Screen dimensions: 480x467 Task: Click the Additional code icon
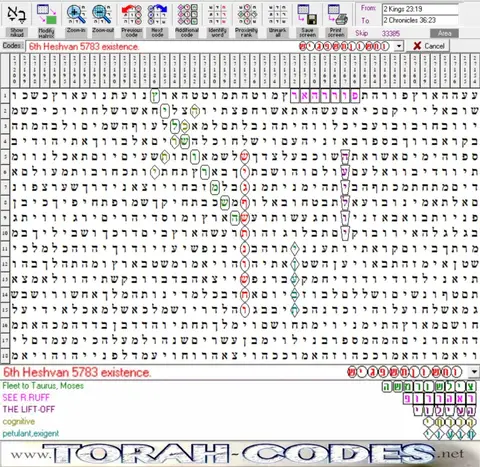(x=187, y=14)
